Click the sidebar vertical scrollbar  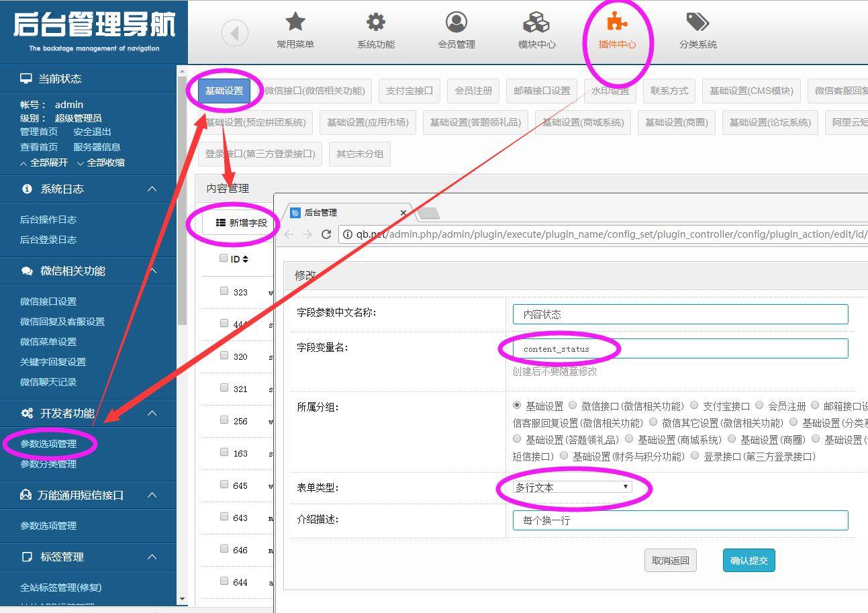click(182, 201)
